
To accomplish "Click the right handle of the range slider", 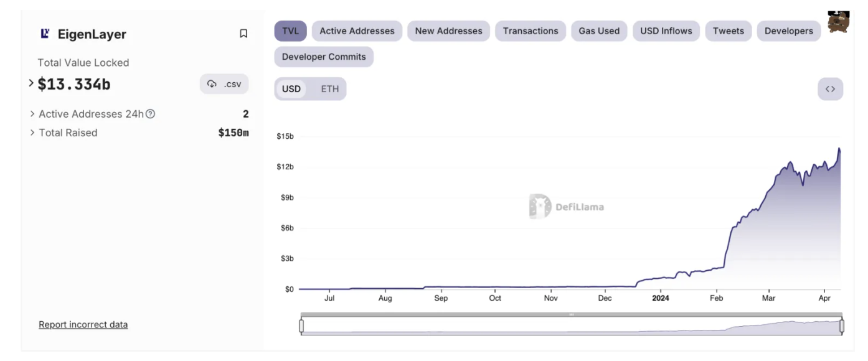I will 842,326.
